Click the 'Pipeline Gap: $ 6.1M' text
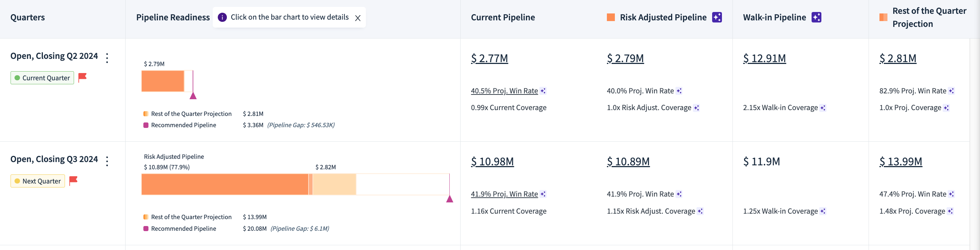This screenshot has width=980, height=250. pos(300,229)
